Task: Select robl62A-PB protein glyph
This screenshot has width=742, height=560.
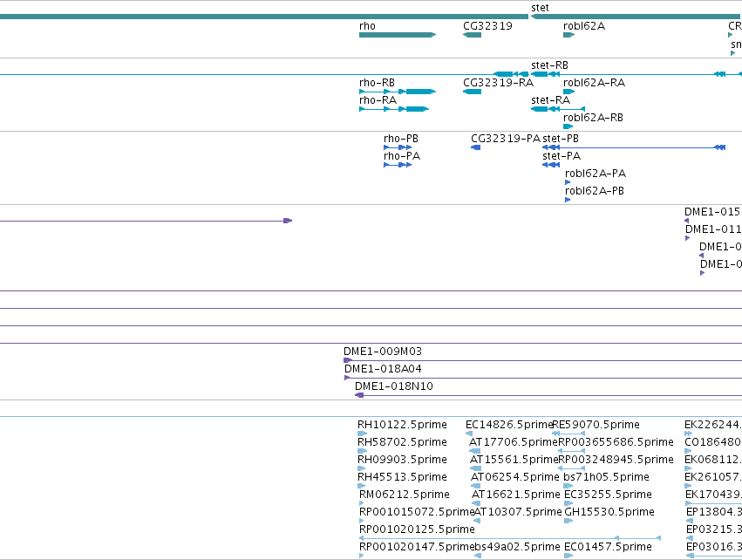Action: tap(568, 200)
